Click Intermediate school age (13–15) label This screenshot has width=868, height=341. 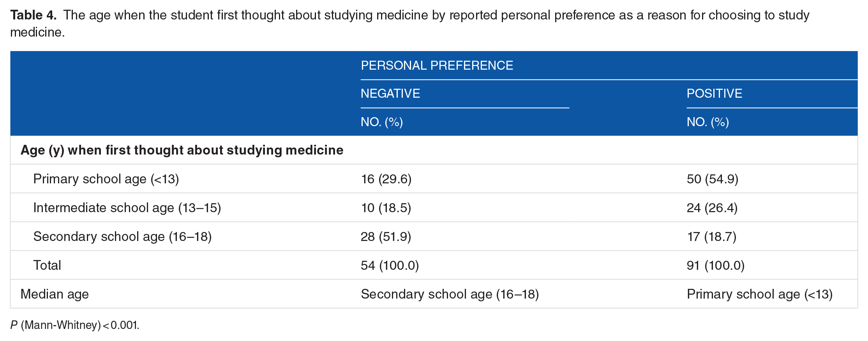pyautogui.click(x=127, y=208)
